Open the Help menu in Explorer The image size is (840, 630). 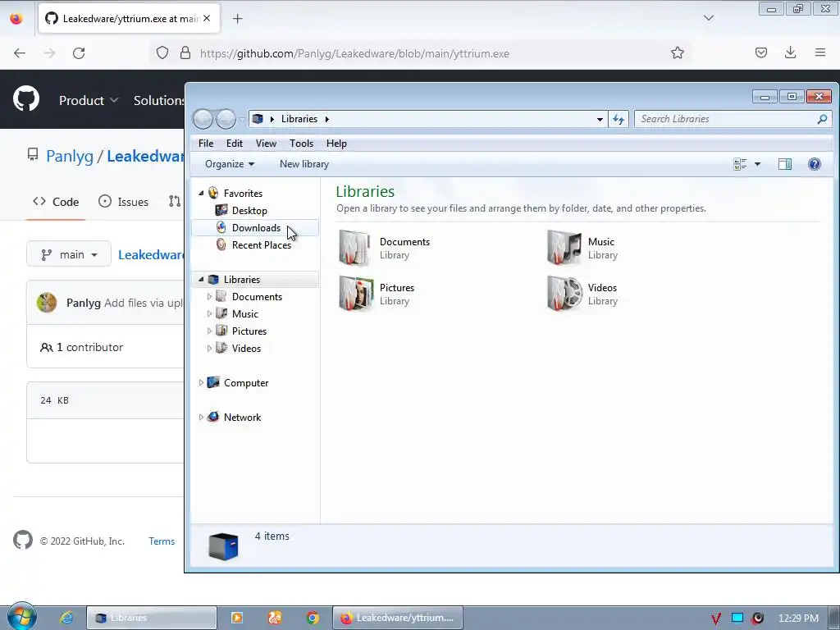point(336,144)
